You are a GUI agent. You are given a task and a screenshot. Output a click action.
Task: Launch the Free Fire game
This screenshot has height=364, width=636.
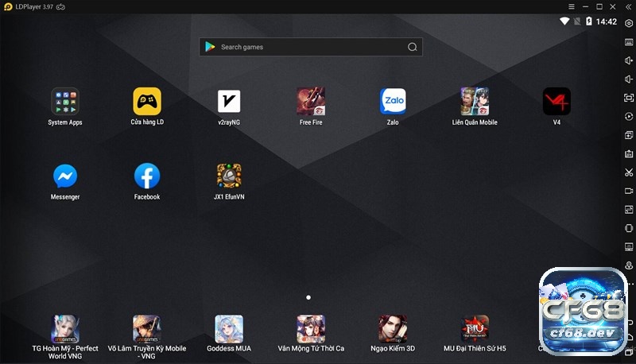tap(311, 102)
